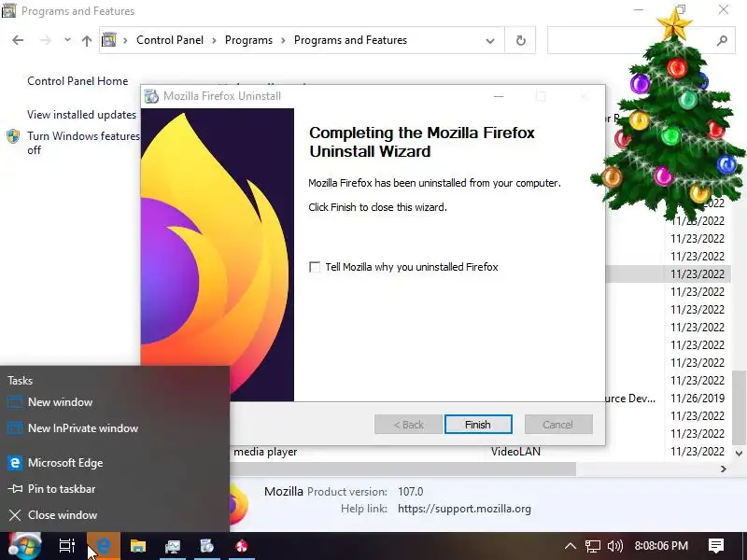Screen dimensions: 747x560
Task: Open the Action Center notifications icon
Action: (x=716, y=546)
